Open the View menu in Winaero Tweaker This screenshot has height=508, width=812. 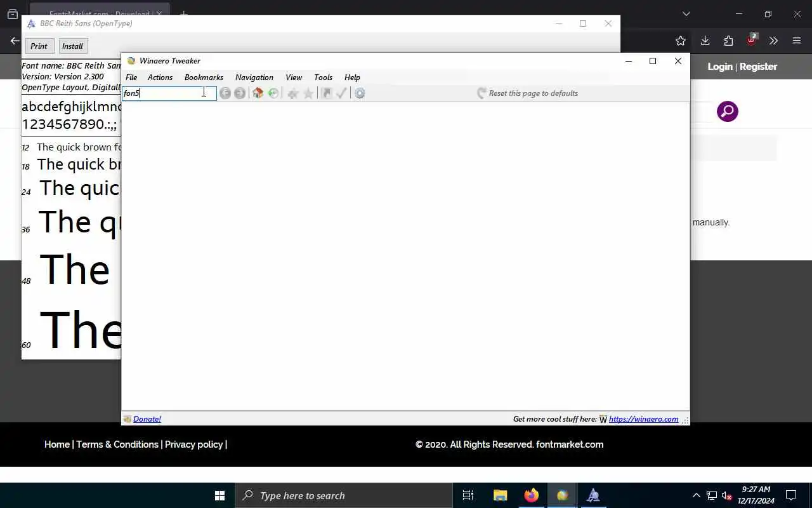tap(294, 77)
